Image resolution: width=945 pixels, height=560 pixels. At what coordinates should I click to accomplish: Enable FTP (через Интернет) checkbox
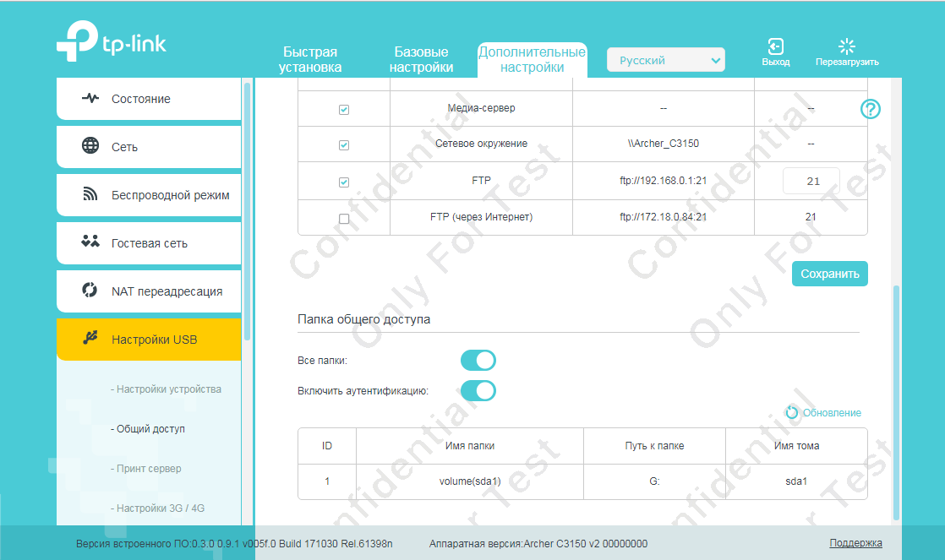pyautogui.click(x=344, y=219)
